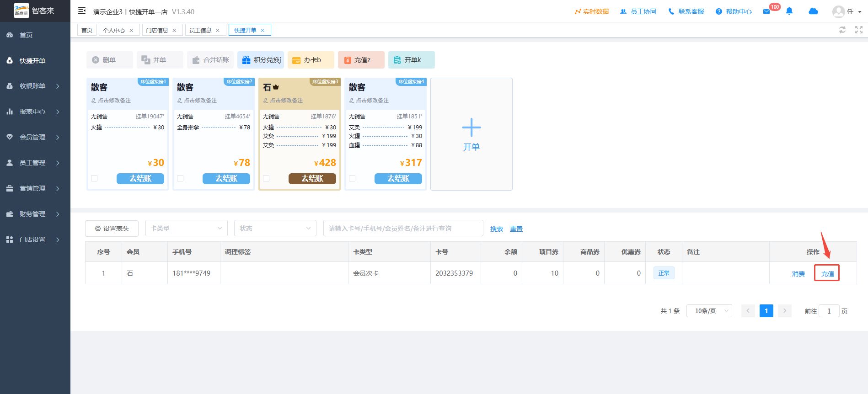The width and height of the screenshot is (868, 394).
Task: Expand 收银账单 sidebar menu
Action: click(35, 86)
